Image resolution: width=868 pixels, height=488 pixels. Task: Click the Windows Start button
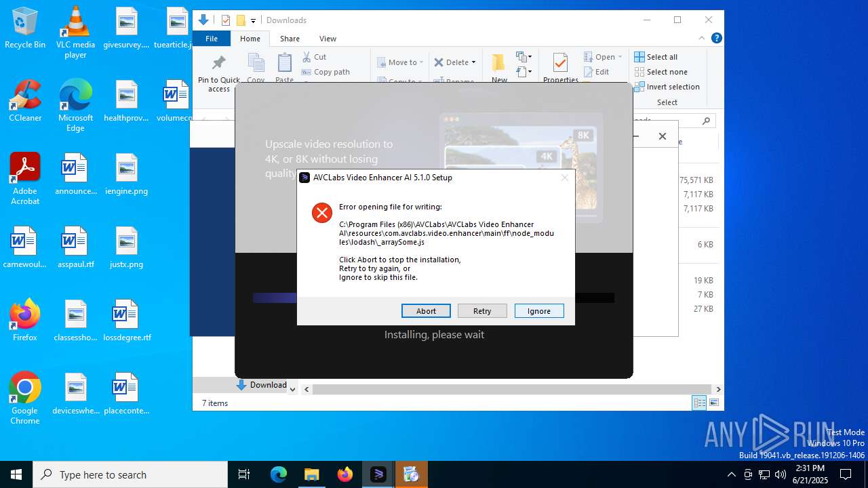(16, 474)
